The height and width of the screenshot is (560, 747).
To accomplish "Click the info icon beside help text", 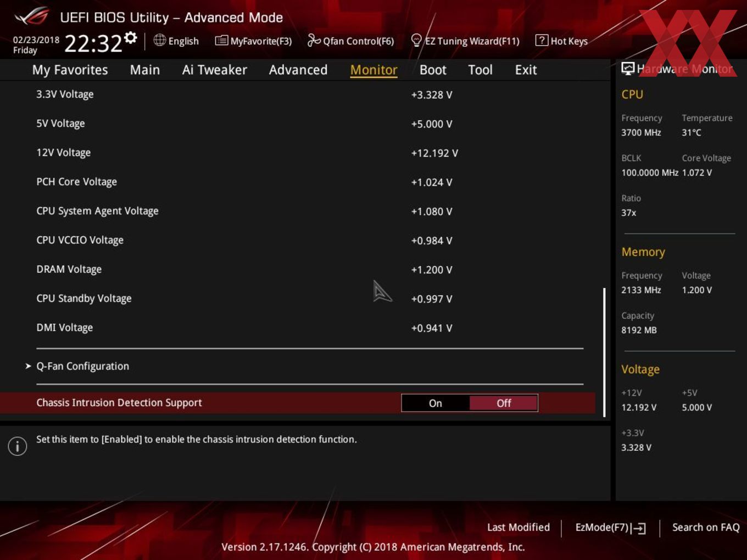I will pyautogui.click(x=18, y=446).
